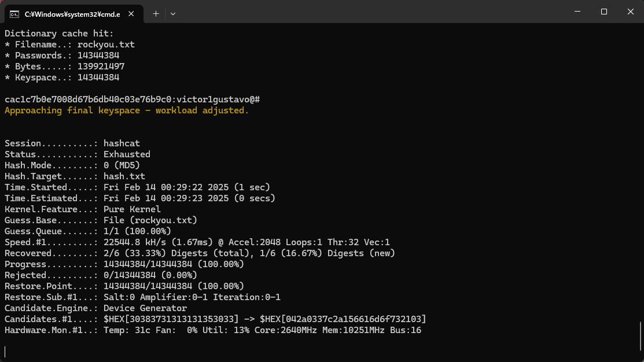Viewport: 644px width, 362px height.
Task: Click the Hardware.Mon.#1 temperature line
Action: coord(212,330)
